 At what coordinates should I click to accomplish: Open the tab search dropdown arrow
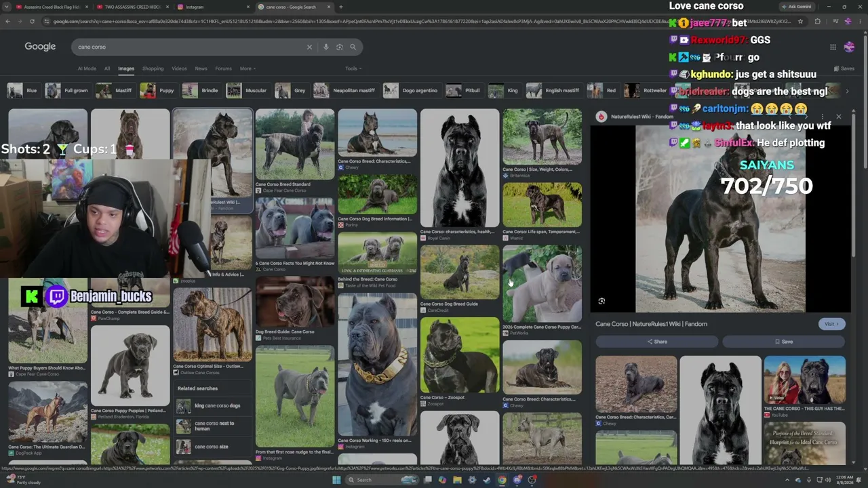coord(7,7)
